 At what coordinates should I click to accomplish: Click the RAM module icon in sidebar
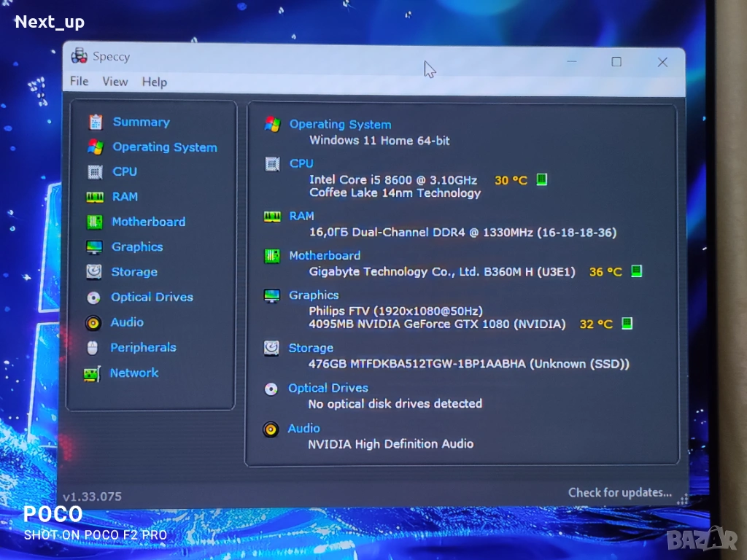coord(95,197)
